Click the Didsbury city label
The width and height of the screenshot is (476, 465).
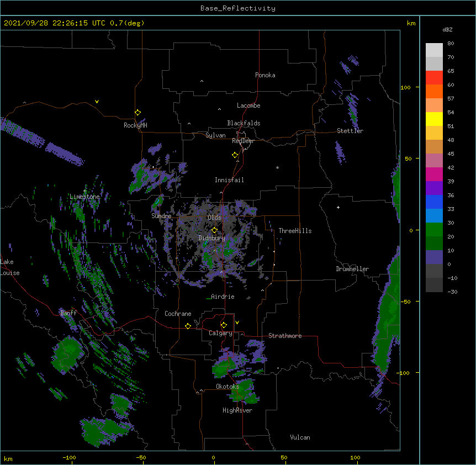coord(211,238)
